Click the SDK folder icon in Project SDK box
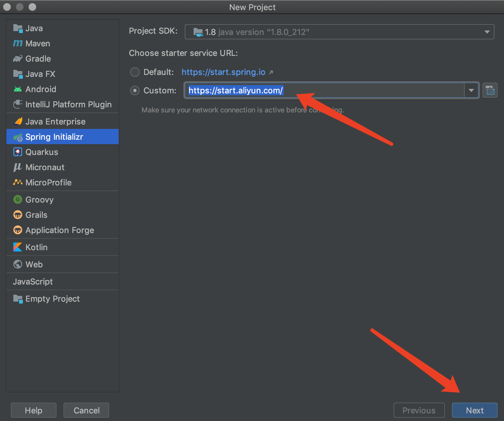 pyautogui.click(x=198, y=32)
